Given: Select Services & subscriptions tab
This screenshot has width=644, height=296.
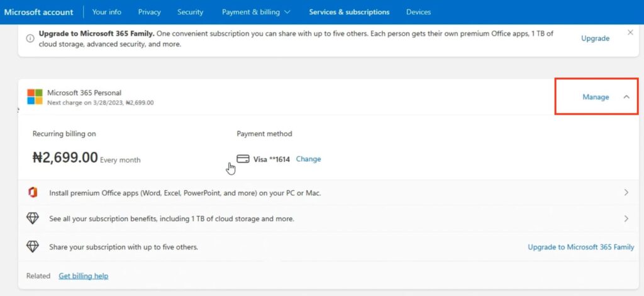Looking at the screenshot, I should [x=349, y=12].
